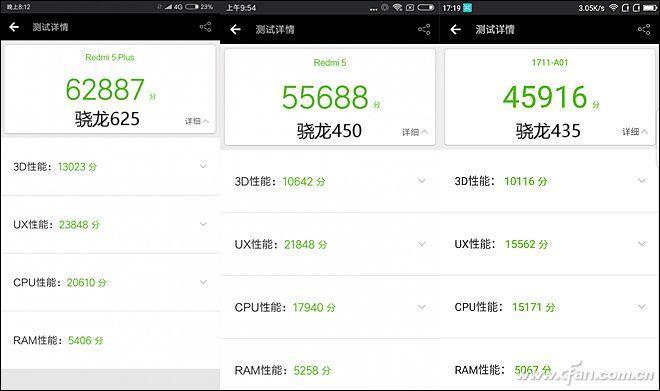Select the 55688 total score
This screenshot has height=391, width=660.
[325, 97]
